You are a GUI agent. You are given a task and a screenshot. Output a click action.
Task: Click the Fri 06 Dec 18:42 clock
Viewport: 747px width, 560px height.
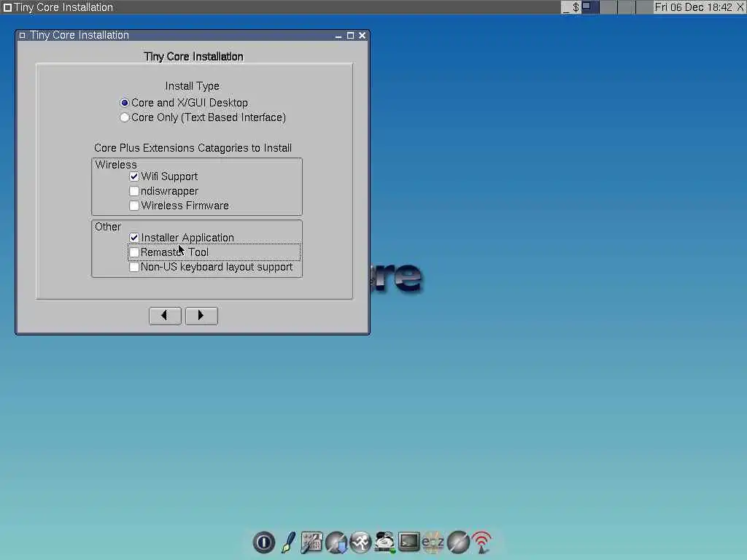(x=693, y=7)
